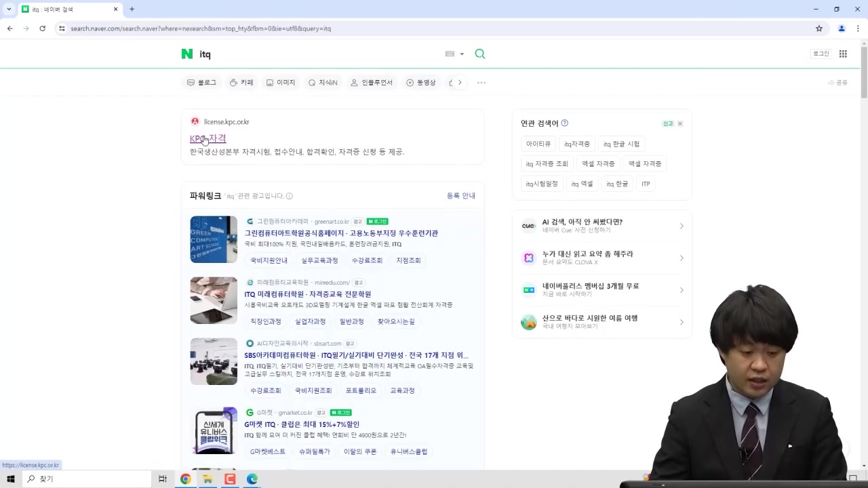Image resolution: width=868 pixels, height=488 pixels.
Task: Click the 등록 안내 link
Action: tap(461, 195)
